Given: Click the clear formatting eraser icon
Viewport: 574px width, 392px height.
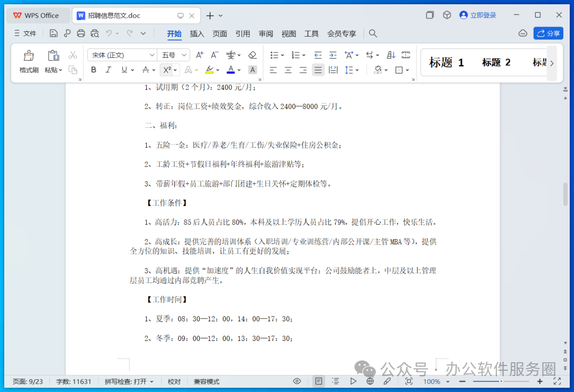Looking at the screenshot, I should [x=252, y=55].
